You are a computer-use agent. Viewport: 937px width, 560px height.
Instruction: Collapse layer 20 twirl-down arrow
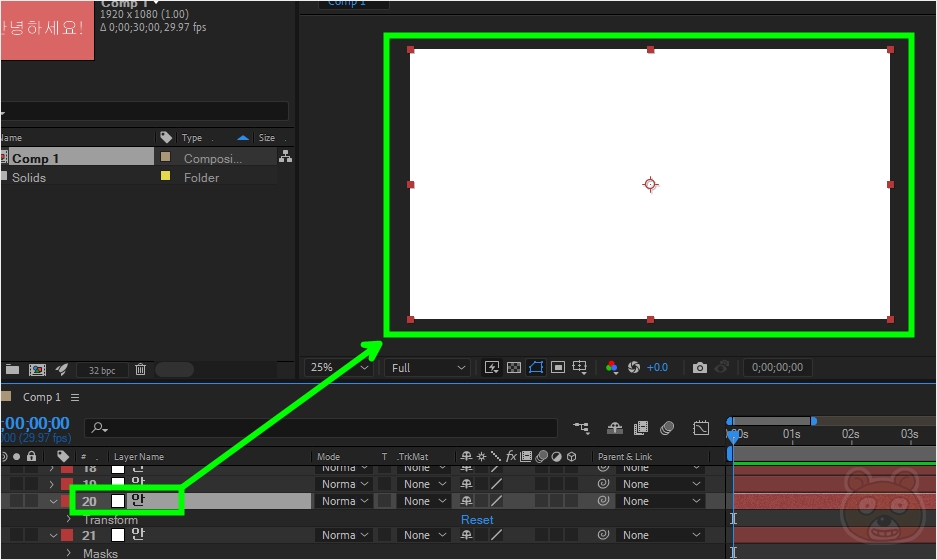point(53,501)
